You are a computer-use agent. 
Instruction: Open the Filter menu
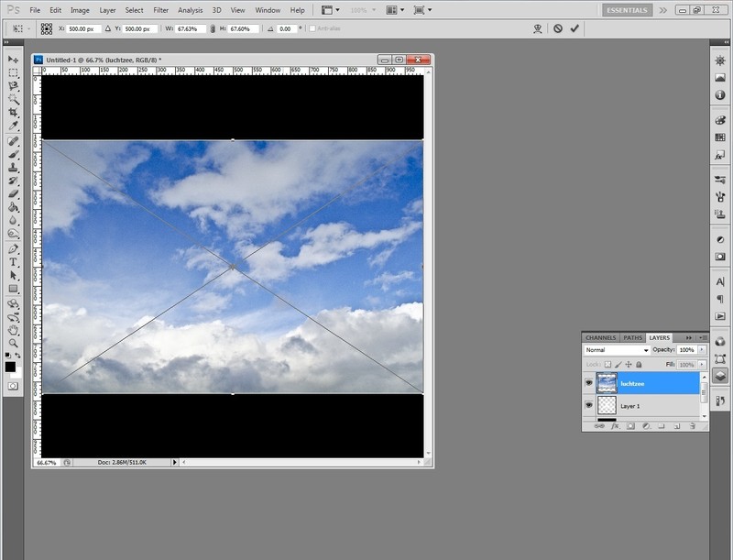tap(160, 10)
